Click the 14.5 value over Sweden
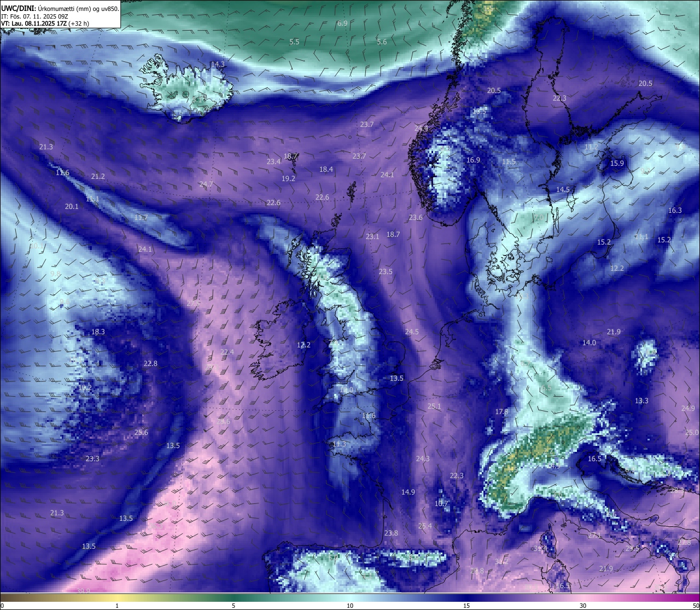Image resolution: width=700 pixels, height=610 pixels. coord(563,190)
